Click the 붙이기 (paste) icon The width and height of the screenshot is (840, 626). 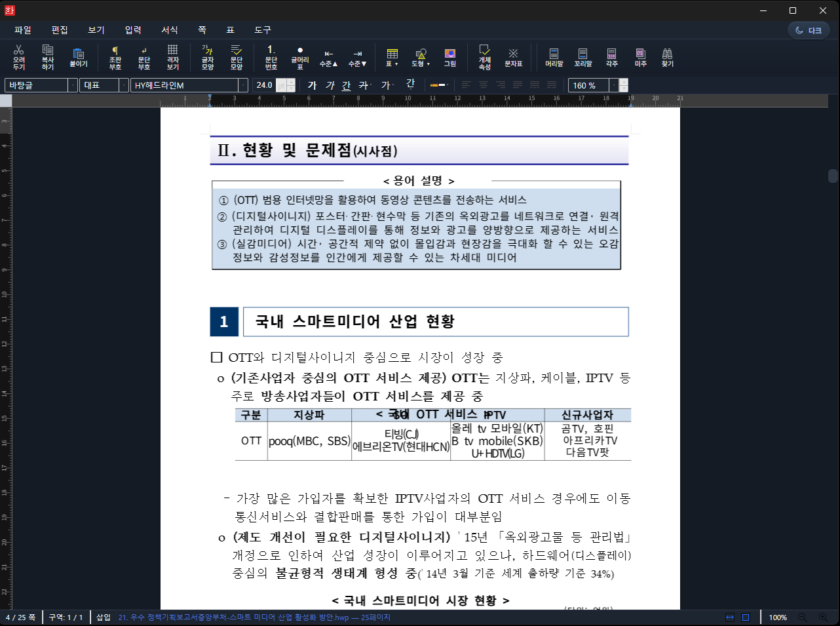click(x=79, y=57)
